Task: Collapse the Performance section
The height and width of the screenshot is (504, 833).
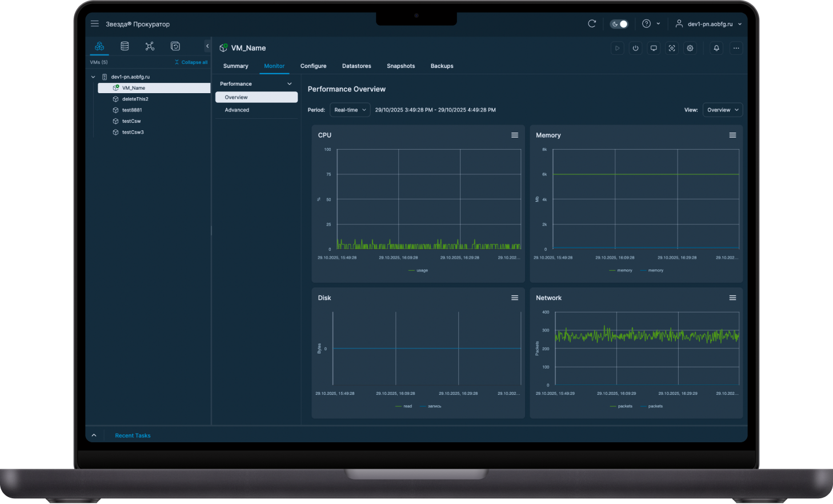Action: coord(289,84)
